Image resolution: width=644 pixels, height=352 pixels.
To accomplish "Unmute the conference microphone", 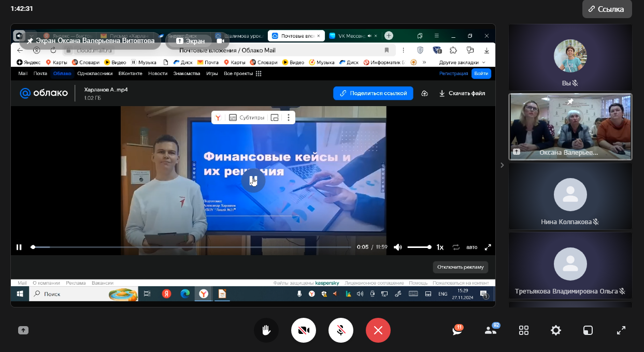I will coord(341,330).
